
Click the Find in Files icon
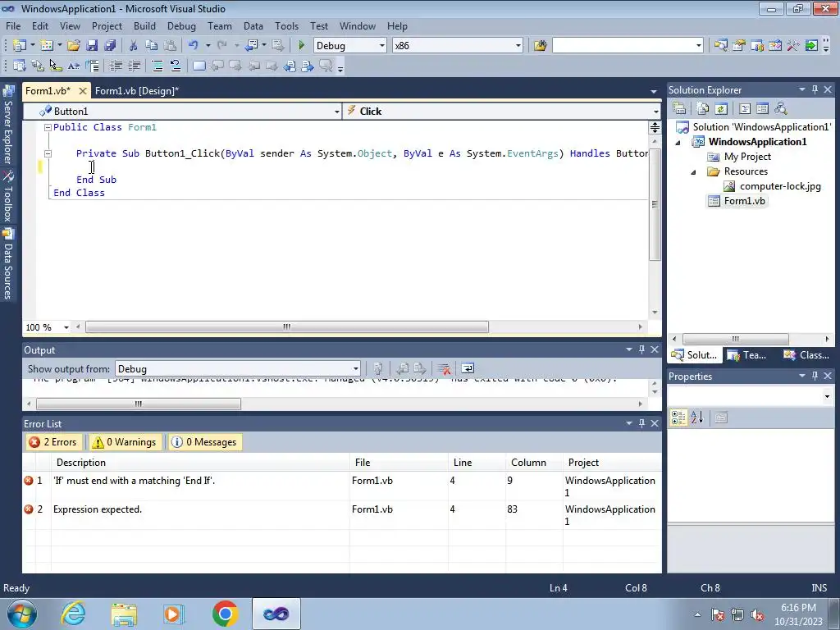click(540, 46)
